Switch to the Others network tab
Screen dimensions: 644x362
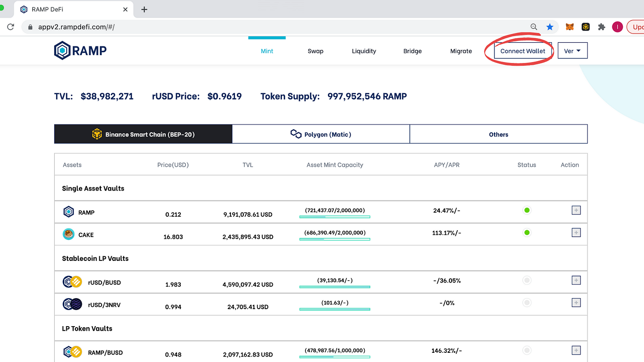pos(499,134)
